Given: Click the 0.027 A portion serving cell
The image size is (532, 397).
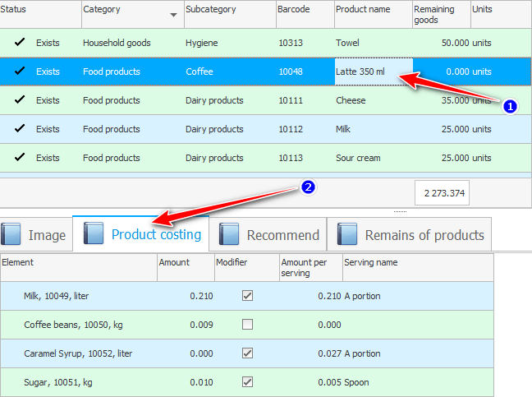Looking at the screenshot, I should (x=349, y=353).
